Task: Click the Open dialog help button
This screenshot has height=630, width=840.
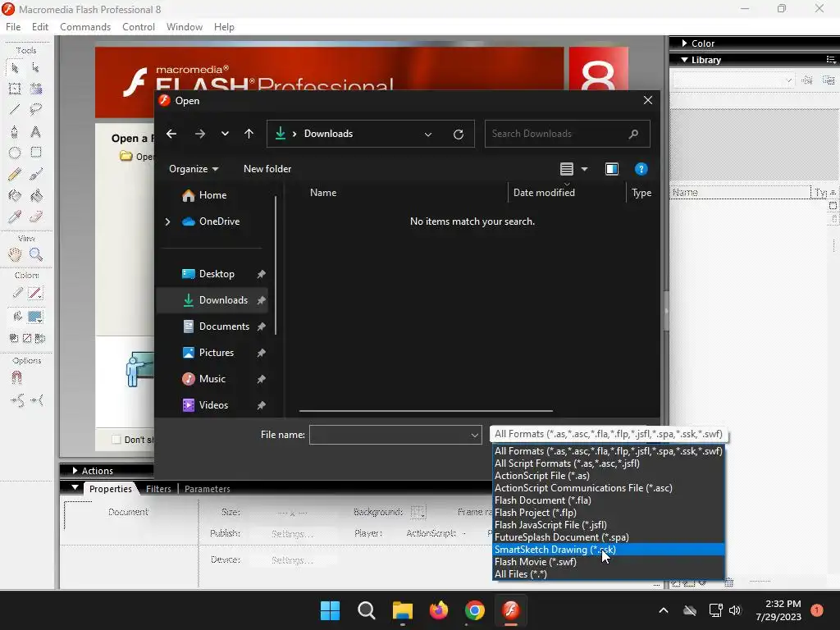Action: click(x=641, y=169)
